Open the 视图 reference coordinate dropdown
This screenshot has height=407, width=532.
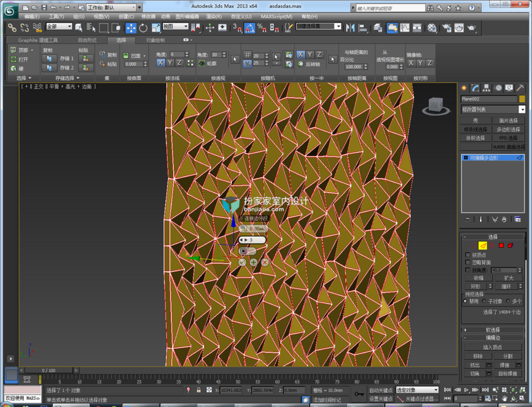pos(176,26)
